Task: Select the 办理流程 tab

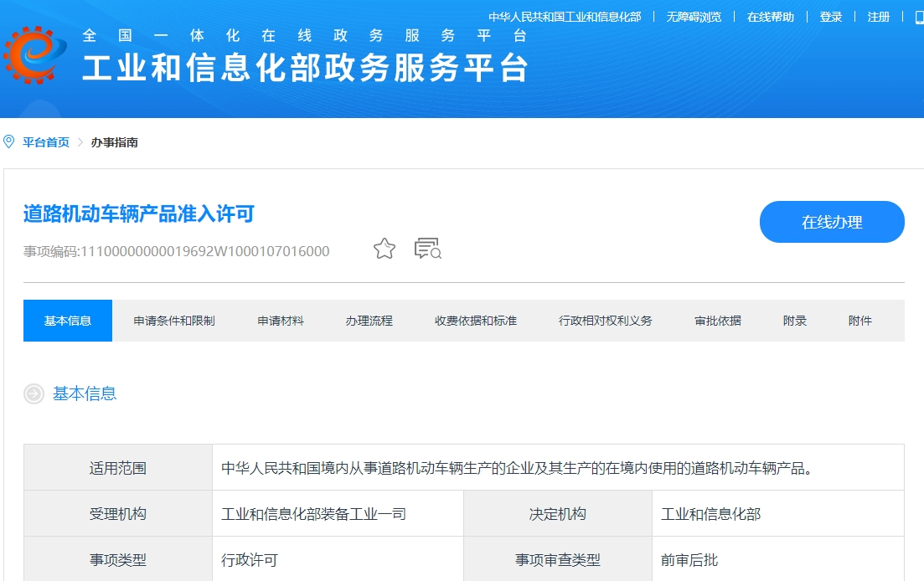Action: click(x=368, y=320)
